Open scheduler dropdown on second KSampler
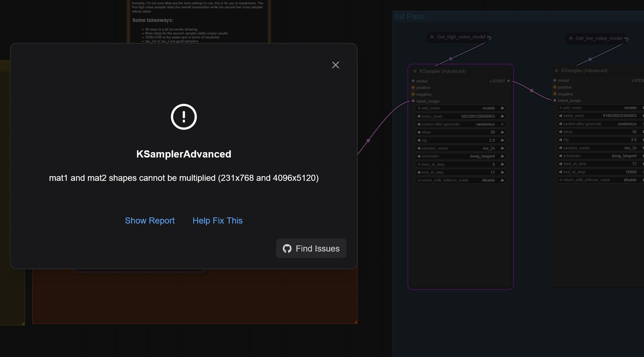Screen dimensions: 644x357 coord(600,156)
